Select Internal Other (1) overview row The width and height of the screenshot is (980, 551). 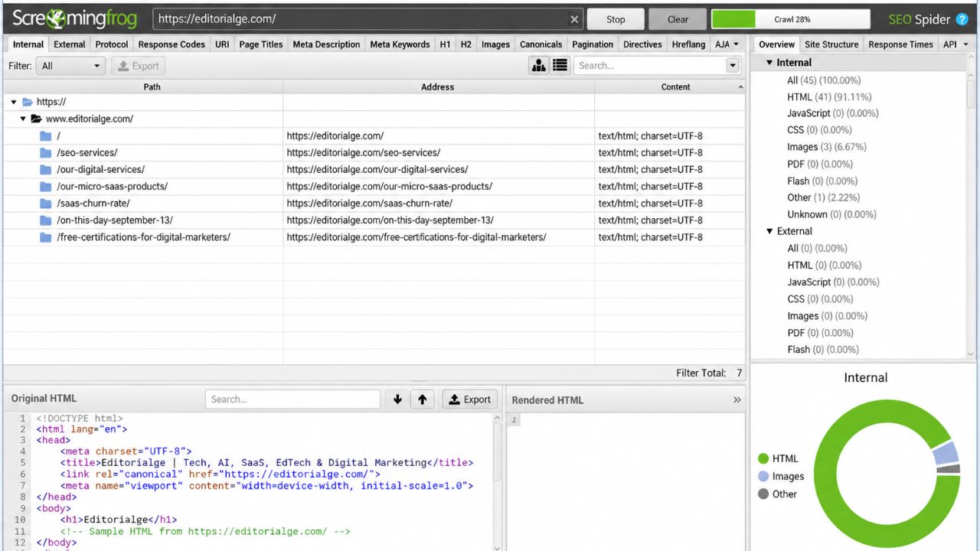pos(825,197)
